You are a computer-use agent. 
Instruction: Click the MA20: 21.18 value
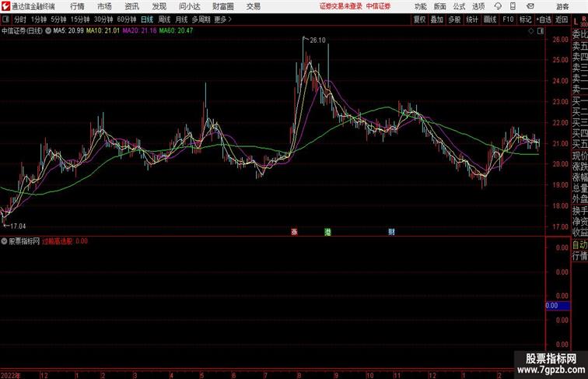pos(139,31)
